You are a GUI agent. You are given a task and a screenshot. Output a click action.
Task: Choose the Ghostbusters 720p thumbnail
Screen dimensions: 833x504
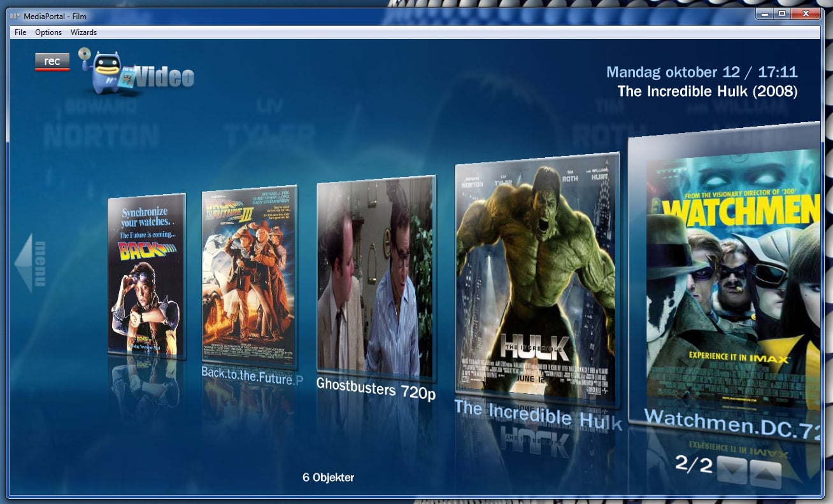(x=376, y=278)
